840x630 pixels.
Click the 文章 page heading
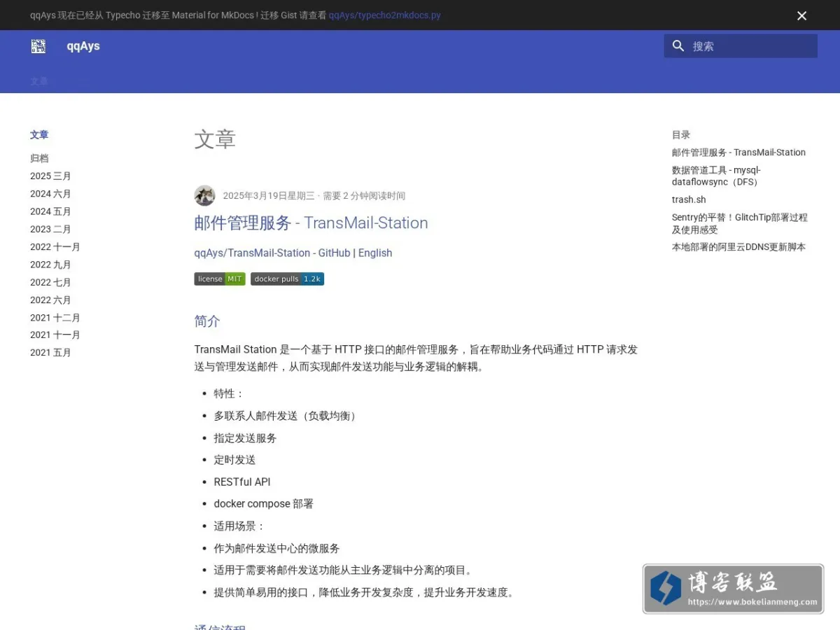(215, 139)
